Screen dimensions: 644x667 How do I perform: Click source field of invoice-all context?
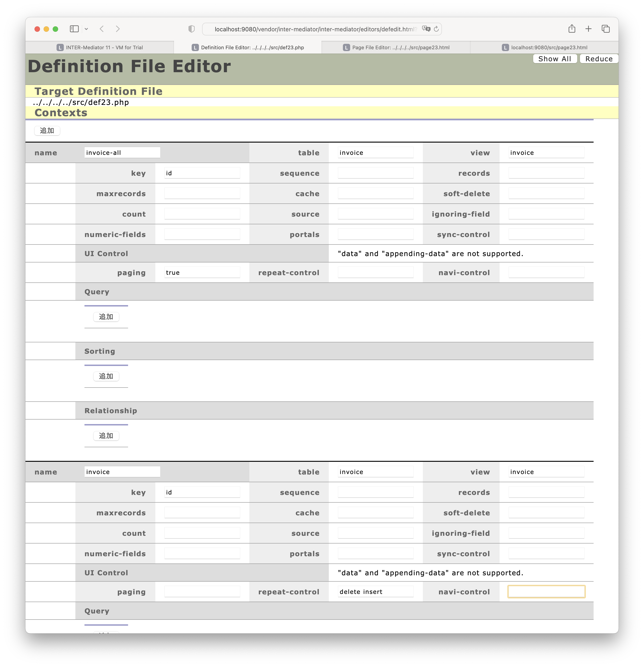click(x=376, y=214)
